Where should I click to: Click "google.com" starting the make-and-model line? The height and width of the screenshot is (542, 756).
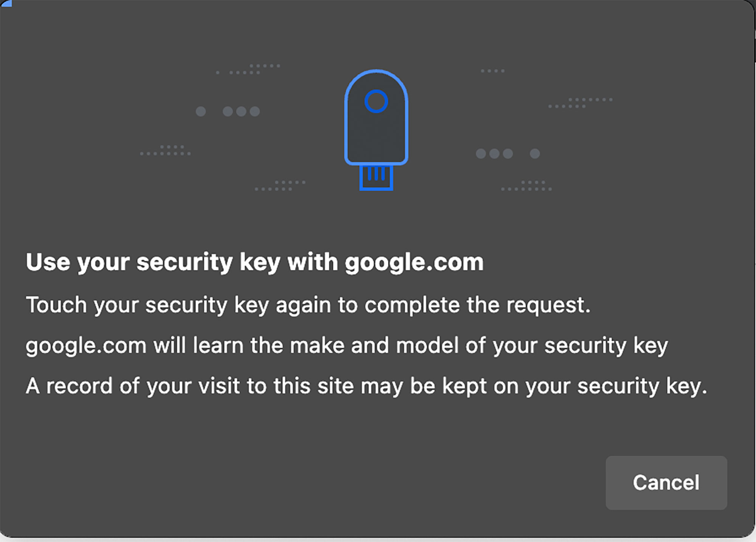(86, 345)
